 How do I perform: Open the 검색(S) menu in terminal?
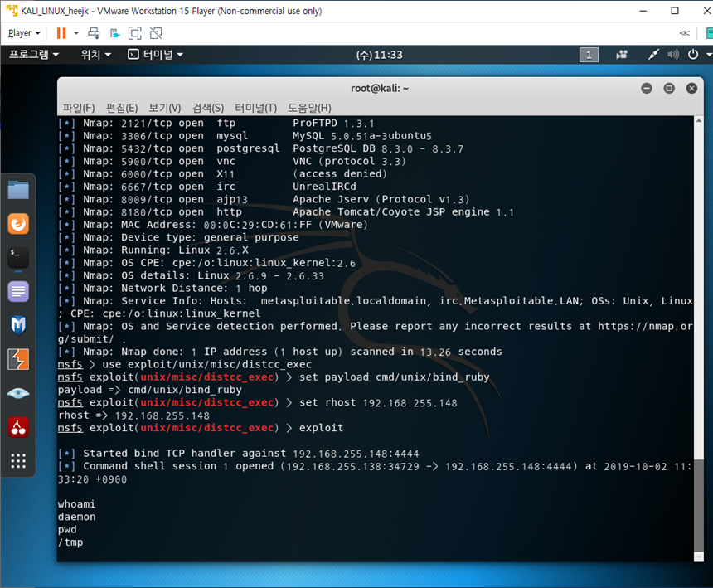(208, 109)
